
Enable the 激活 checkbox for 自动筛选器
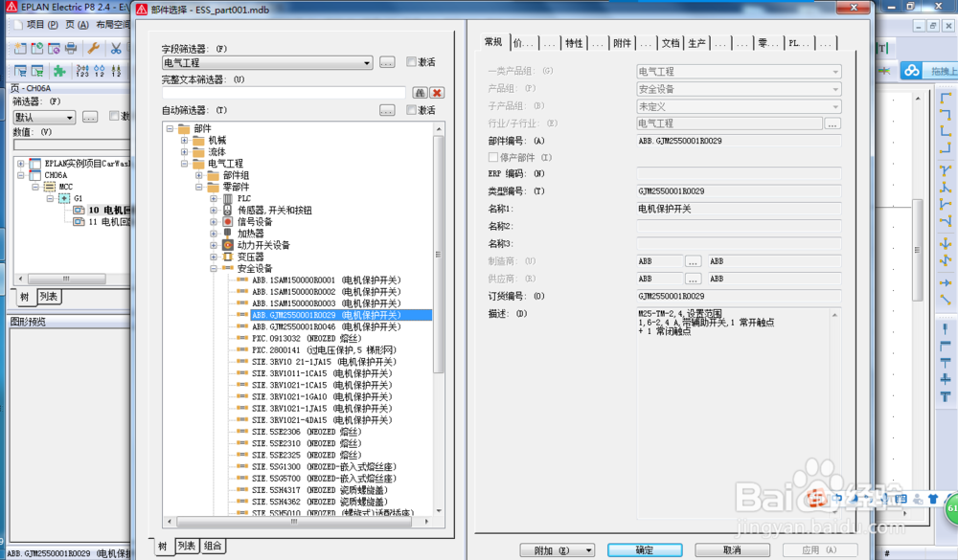pyautogui.click(x=411, y=110)
